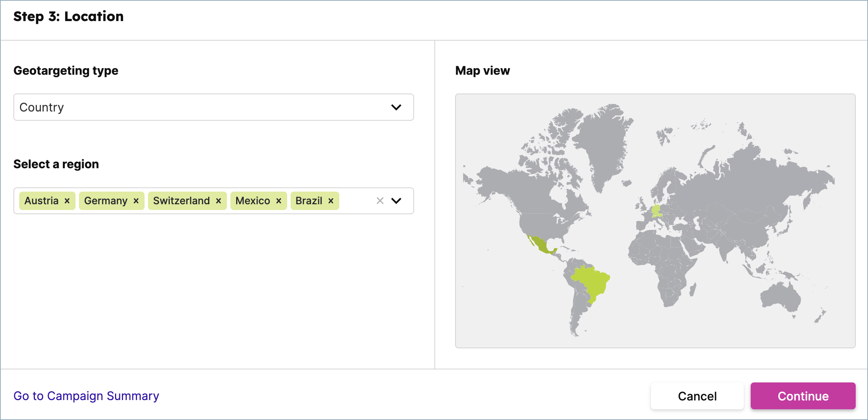Viewport: 868px width, 420px height.
Task: Click Australia on the map
Action: click(780, 297)
